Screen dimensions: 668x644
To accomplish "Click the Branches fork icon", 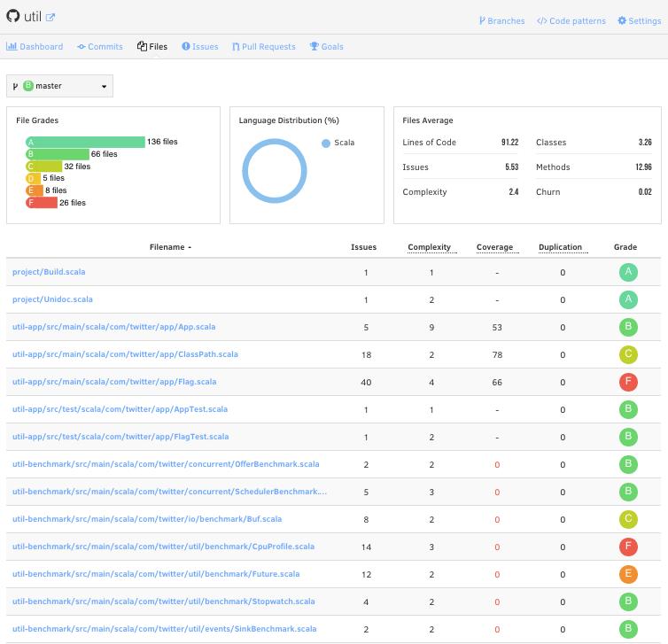I will coord(482,20).
